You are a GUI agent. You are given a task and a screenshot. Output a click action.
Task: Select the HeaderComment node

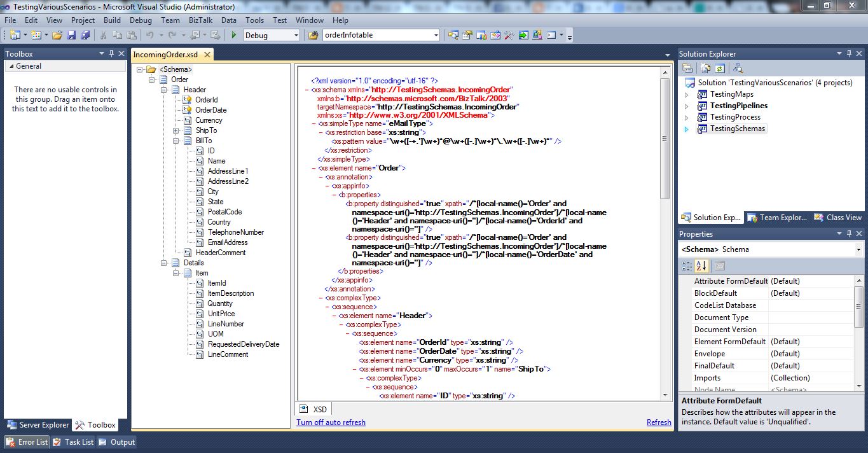221,253
